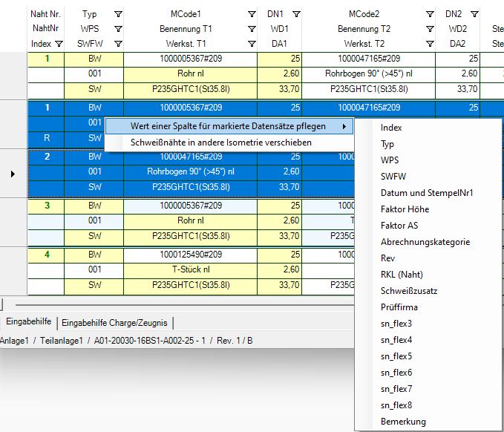Viewport: 504px width, 432px height.
Task: Click the horizontal scrollbar below the grid
Action: point(223,304)
